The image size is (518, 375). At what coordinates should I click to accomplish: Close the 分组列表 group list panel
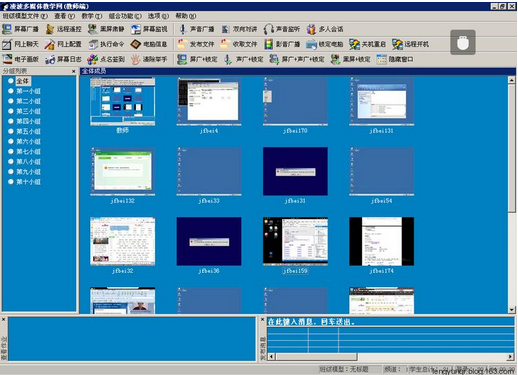pos(74,71)
